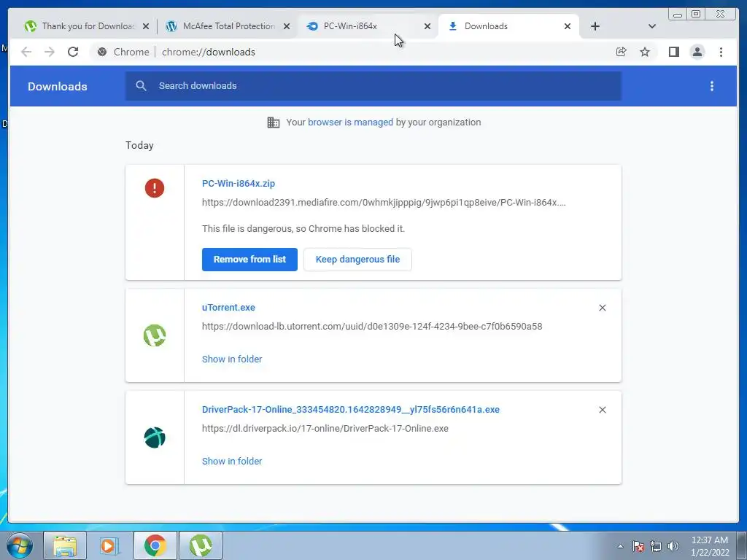Open the side panel icon
The width and height of the screenshot is (747, 560).
(x=673, y=52)
